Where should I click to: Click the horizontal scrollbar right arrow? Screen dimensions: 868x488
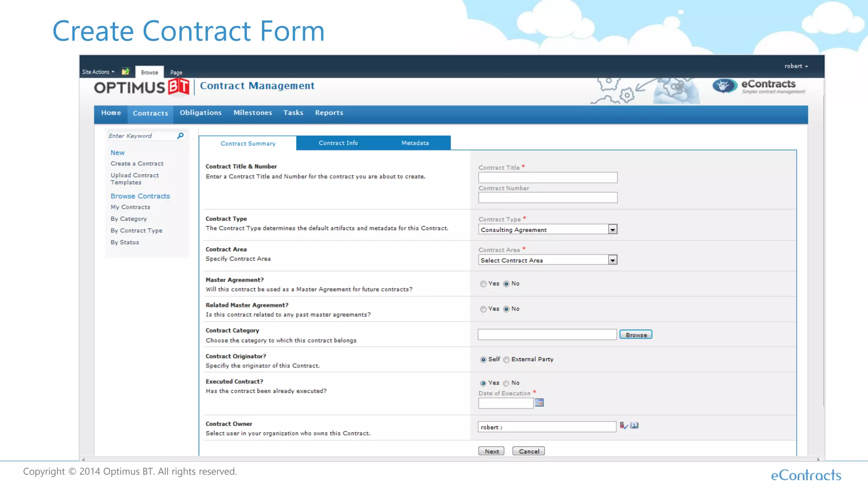click(x=818, y=459)
